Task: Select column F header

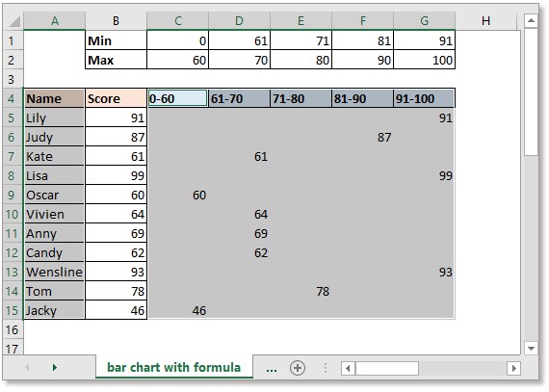Action: [363, 21]
